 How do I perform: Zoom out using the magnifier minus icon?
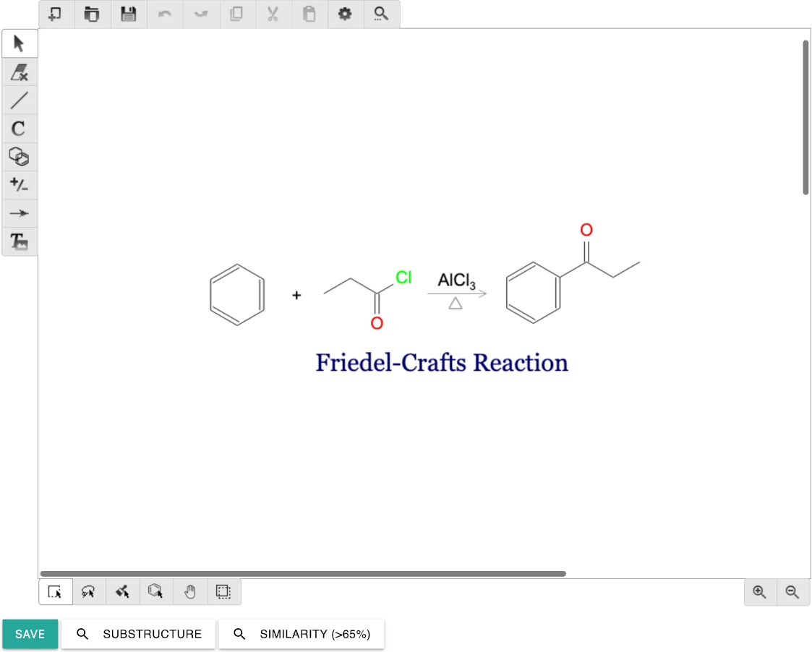point(792,591)
